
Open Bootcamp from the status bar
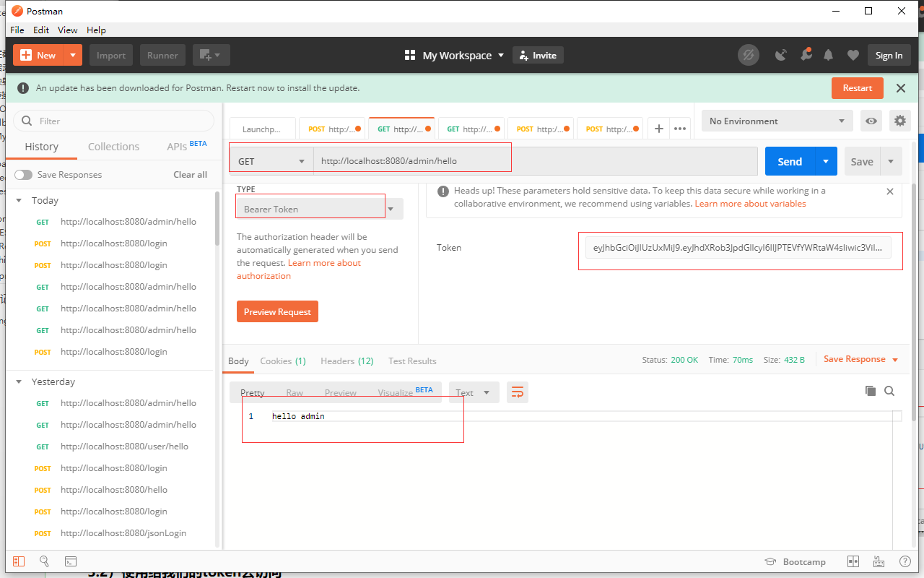coord(795,561)
